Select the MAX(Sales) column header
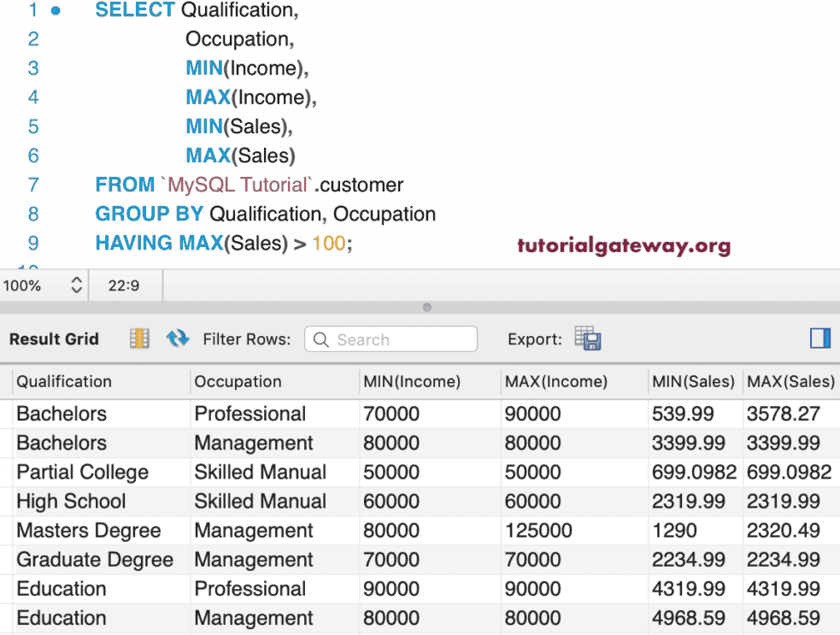Screen dimensions: 840x635 tap(790, 382)
